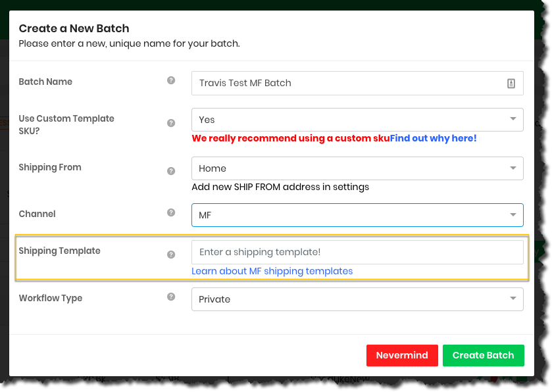
Task: Click the autofill icon in the Batch Name field
Action: point(511,84)
